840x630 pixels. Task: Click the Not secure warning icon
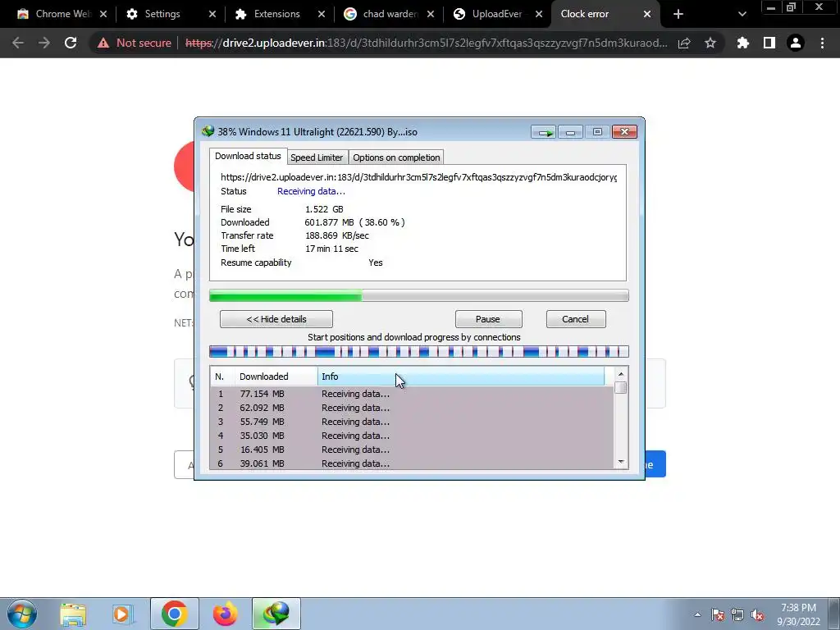103,43
